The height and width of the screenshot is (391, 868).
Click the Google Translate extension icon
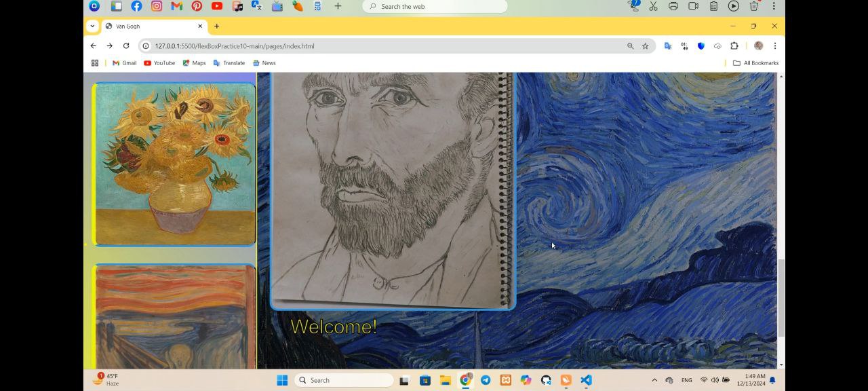click(668, 46)
